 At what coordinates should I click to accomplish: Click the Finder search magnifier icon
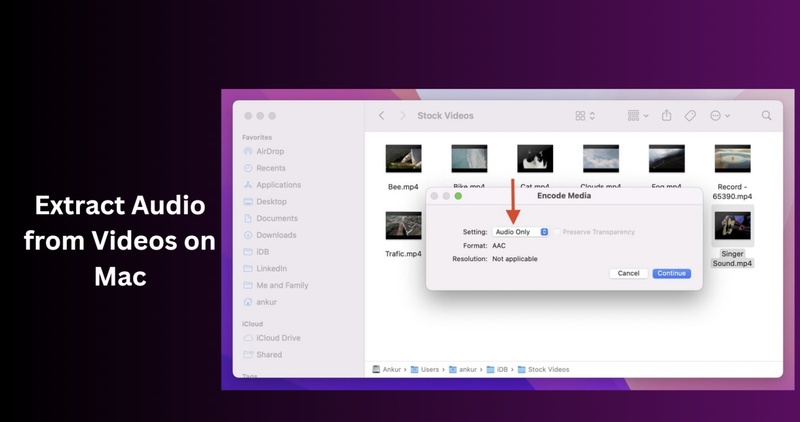767,116
